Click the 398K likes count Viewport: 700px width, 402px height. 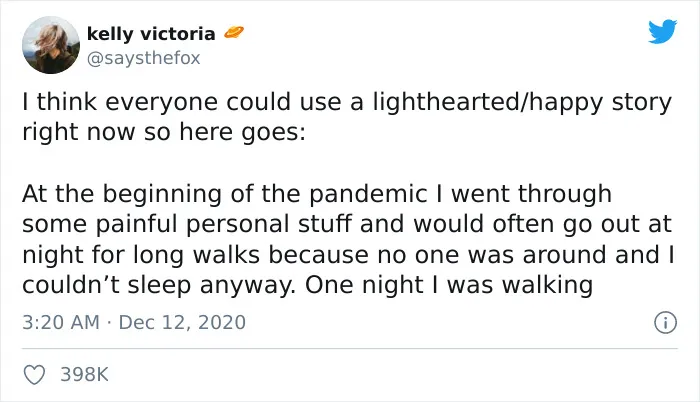click(84, 374)
